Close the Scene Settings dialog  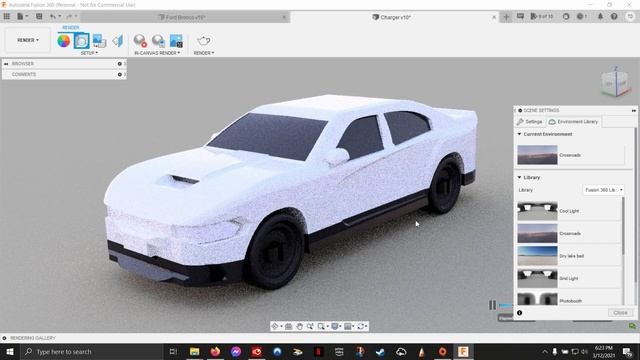click(x=620, y=313)
